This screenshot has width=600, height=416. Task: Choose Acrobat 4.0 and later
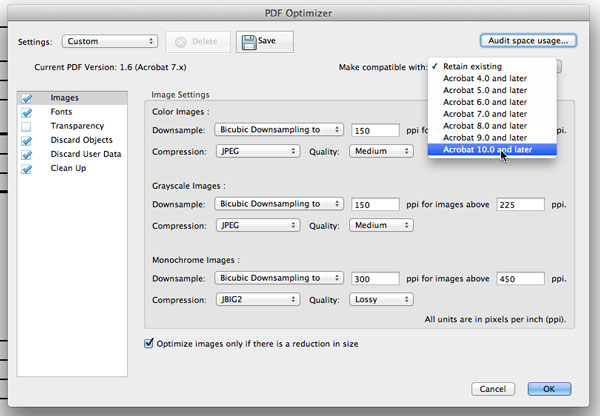pyautogui.click(x=492, y=78)
